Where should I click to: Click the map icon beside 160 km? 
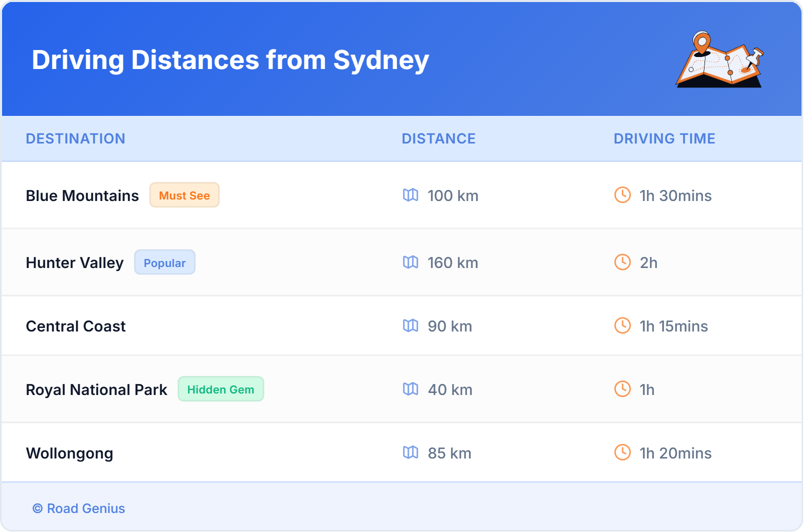[x=410, y=262]
